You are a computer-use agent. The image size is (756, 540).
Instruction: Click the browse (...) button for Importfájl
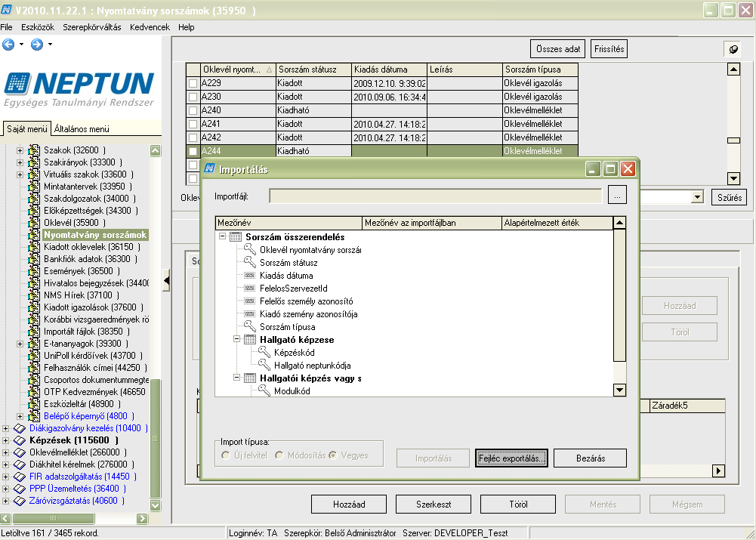coord(617,196)
